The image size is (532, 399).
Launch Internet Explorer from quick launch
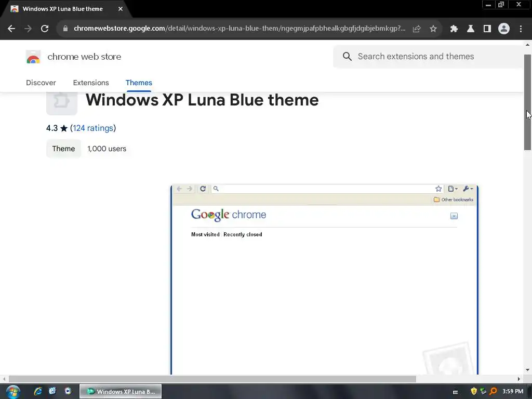(37, 391)
